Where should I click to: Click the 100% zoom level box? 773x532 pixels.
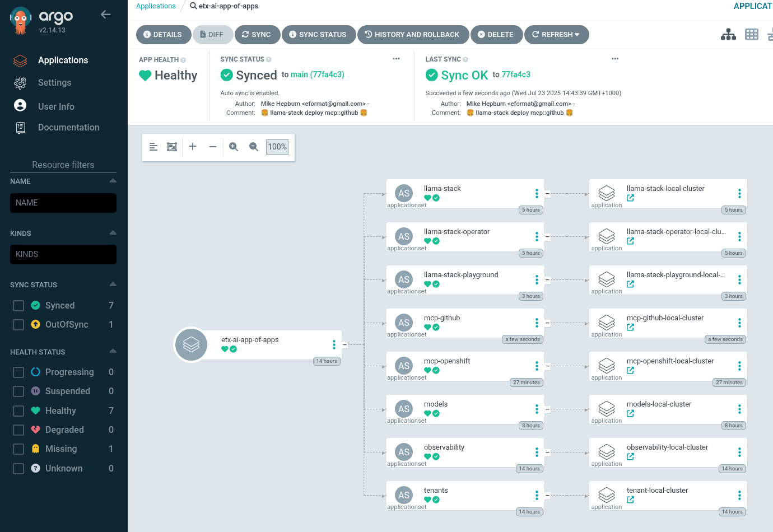coord(277,147)
